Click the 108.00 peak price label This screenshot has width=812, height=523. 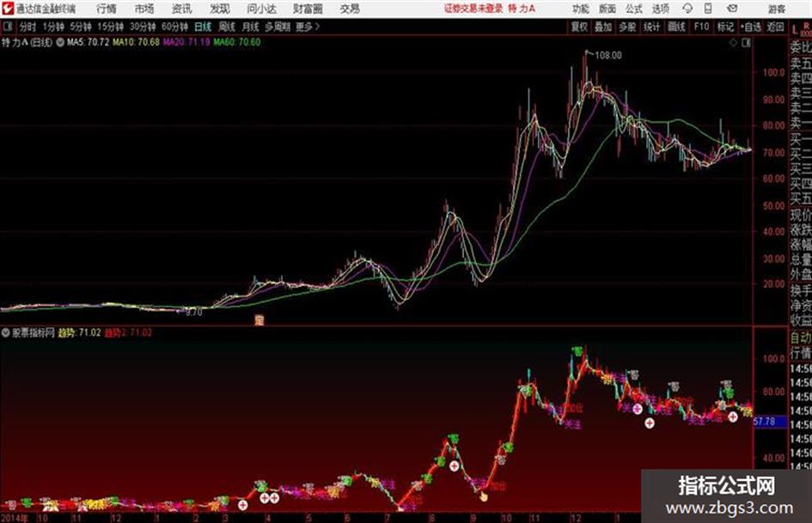coord(608,56)
